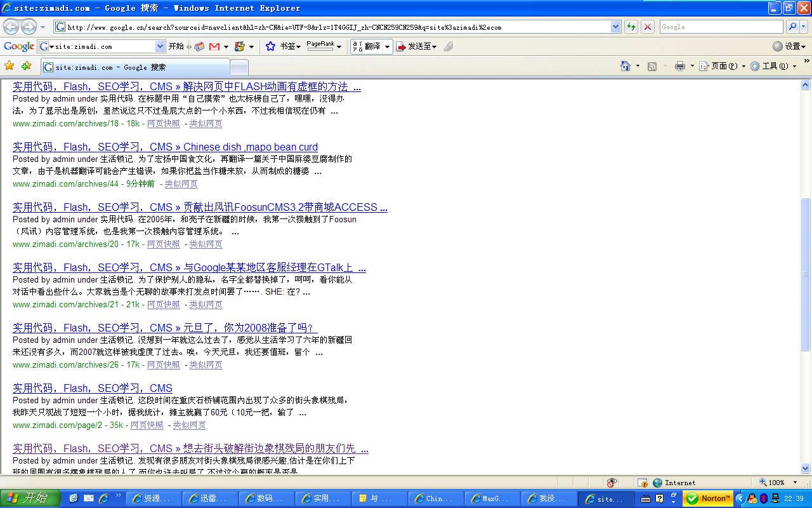
Task: Click the Stop loading red X icon
Action: tap(648, 27)
